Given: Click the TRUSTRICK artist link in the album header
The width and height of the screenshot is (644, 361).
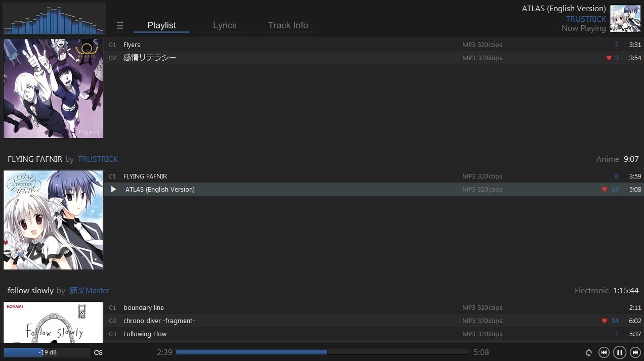Looking at the screenshot, I should click(x=98, y=159).
